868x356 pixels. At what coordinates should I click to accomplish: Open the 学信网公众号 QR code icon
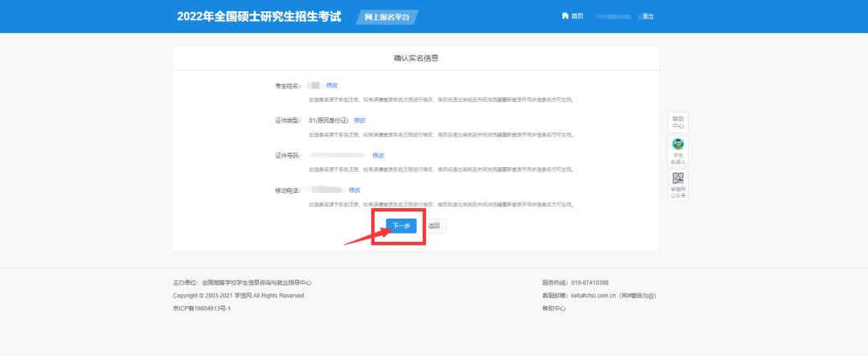(x=678, y=185)
